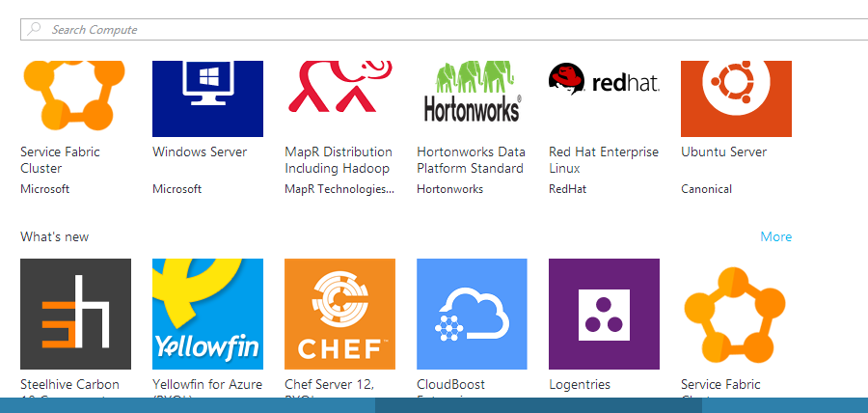The image size is (868, 413).
Task: Click Microsoft publisher under Service Fabric Cluster
Action: pos(44,189)
